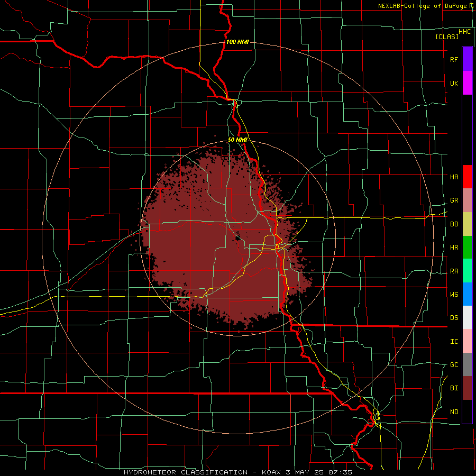Select the GR pink legend swatch

click(x=467, y=200)
